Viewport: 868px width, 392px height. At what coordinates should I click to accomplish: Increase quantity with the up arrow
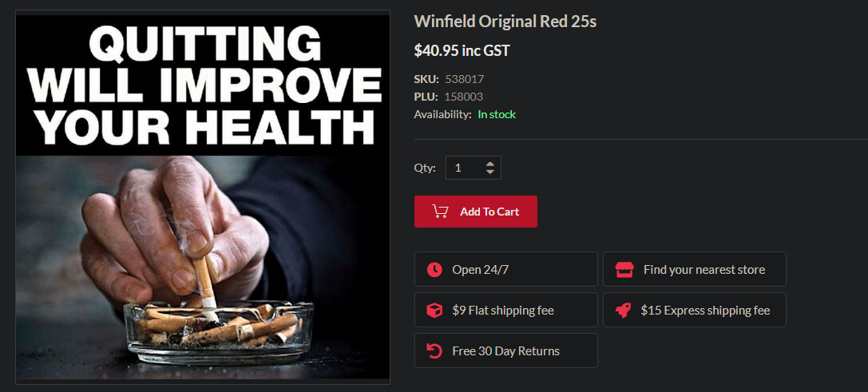point(490,164)
